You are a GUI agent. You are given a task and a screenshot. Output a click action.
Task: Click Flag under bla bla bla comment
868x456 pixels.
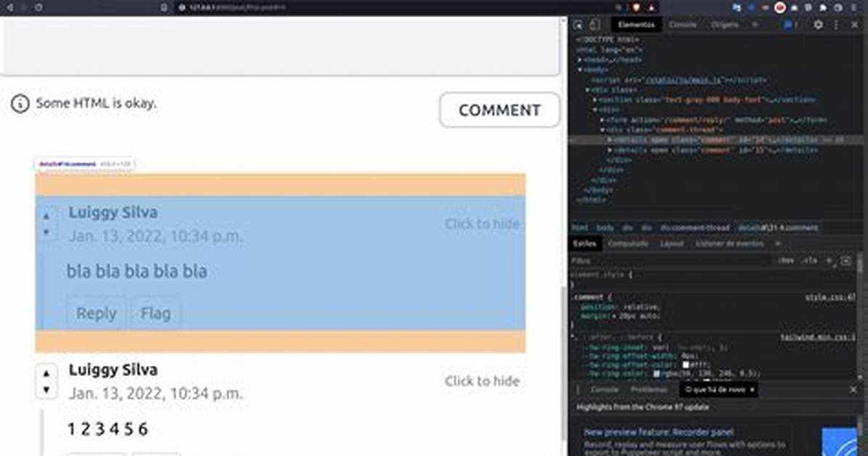point(155,314)
